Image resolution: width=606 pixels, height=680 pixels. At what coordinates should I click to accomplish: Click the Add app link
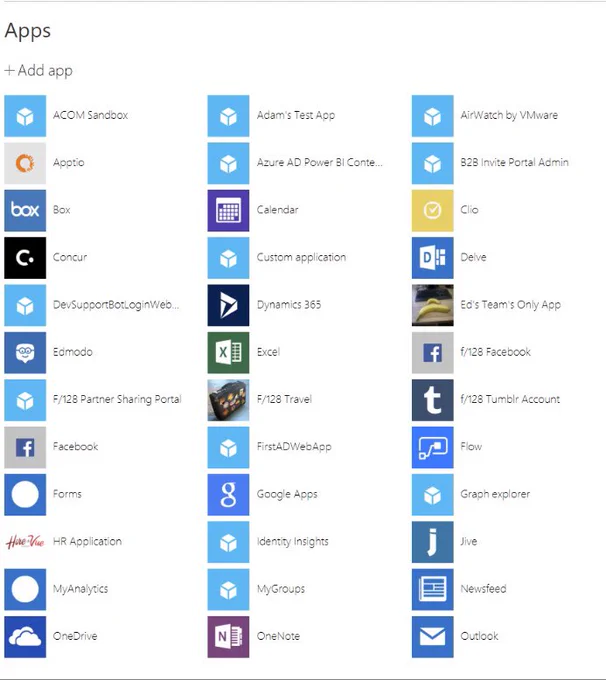pos(39,70)
